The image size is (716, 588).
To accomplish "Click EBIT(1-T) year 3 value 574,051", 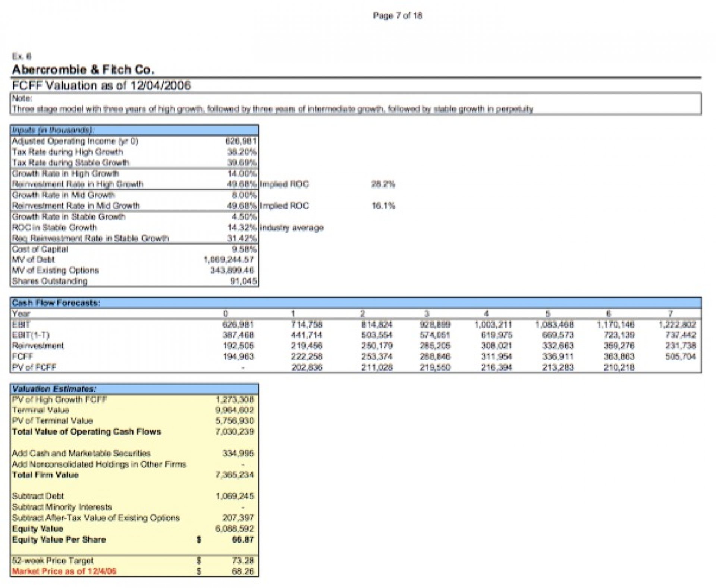I will click(435, 335).
